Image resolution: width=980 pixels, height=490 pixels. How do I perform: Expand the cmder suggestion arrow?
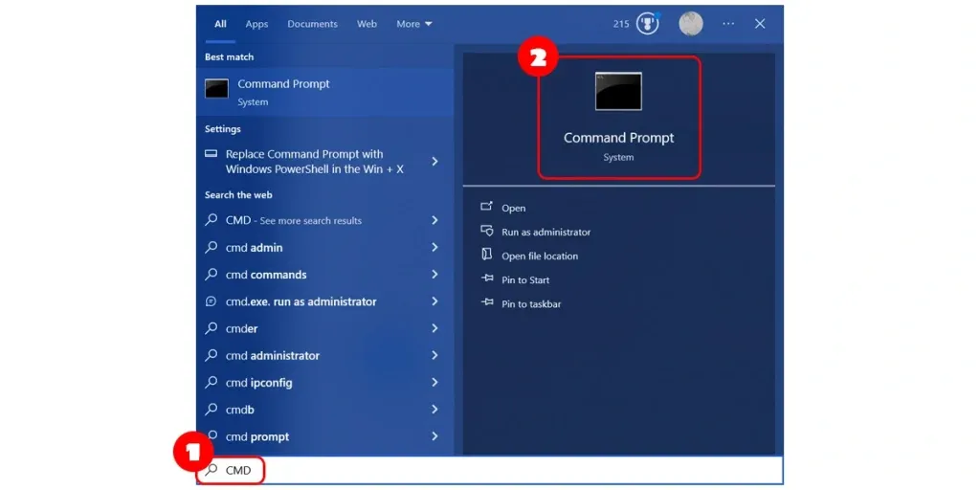click(435, 328)
